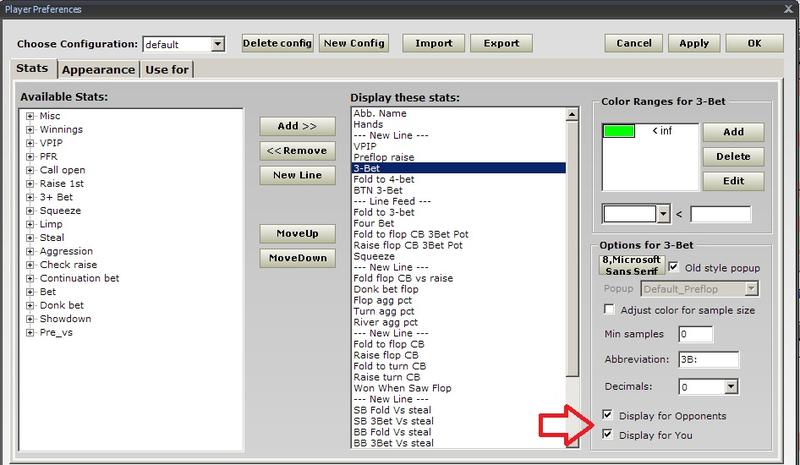Select Abb. Name in display list
The image size is (800, 465).
pos(459,113)
